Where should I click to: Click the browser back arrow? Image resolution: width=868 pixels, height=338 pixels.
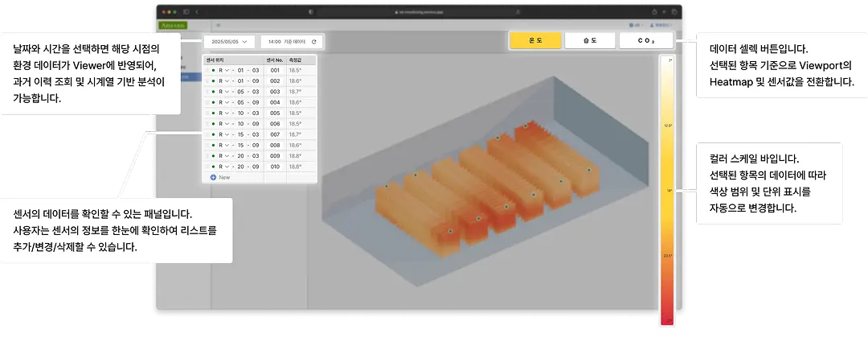click(x=199, y=12)
